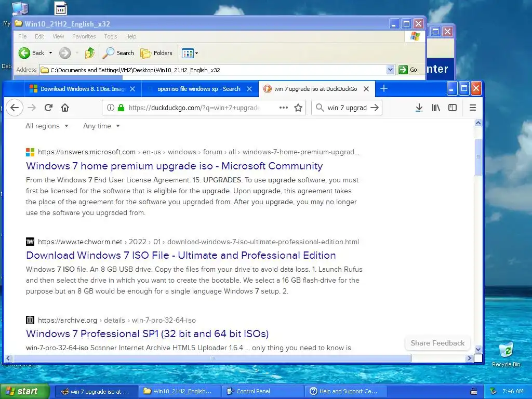The height and width of the screenshot is (399, 532).
Task: Open Download Windows 7 ISO File result
Action: pos(181,255)
